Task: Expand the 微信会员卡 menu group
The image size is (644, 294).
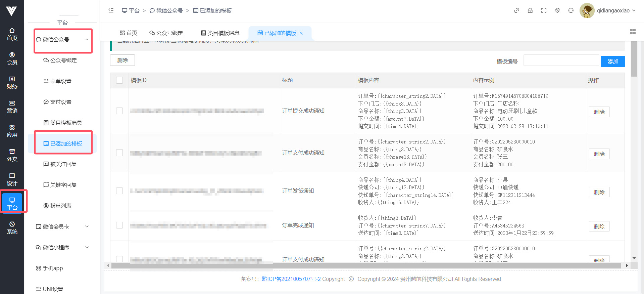Action: pos(62,226)
